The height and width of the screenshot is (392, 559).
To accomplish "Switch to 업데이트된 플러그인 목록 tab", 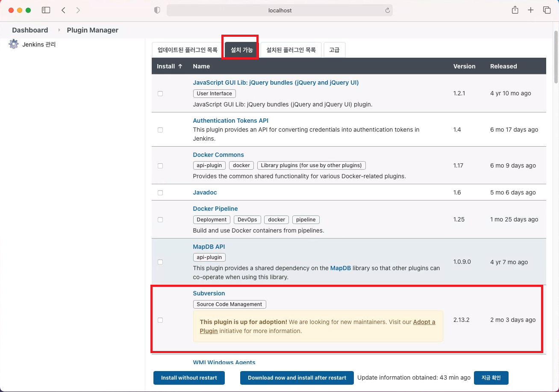I will point(188,50).
